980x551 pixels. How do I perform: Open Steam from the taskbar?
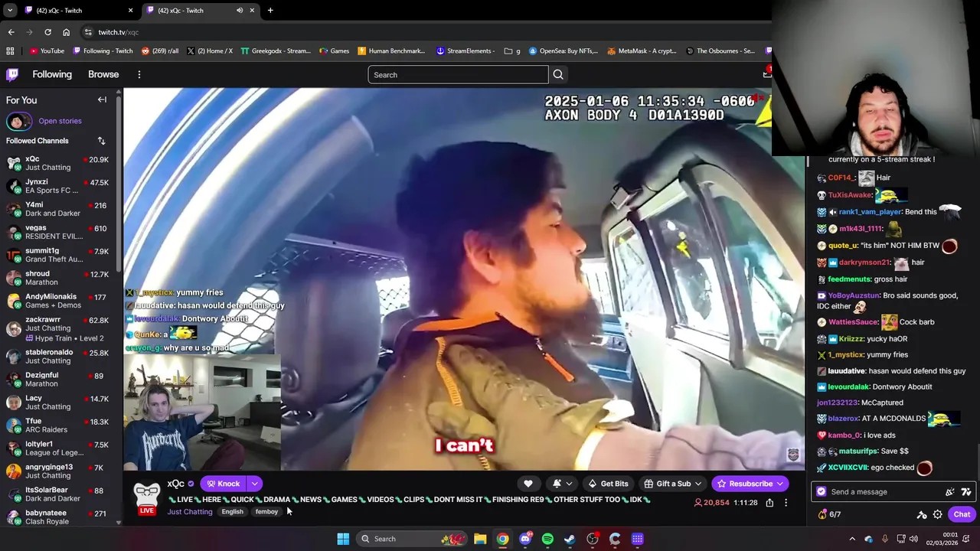point(570,539)
